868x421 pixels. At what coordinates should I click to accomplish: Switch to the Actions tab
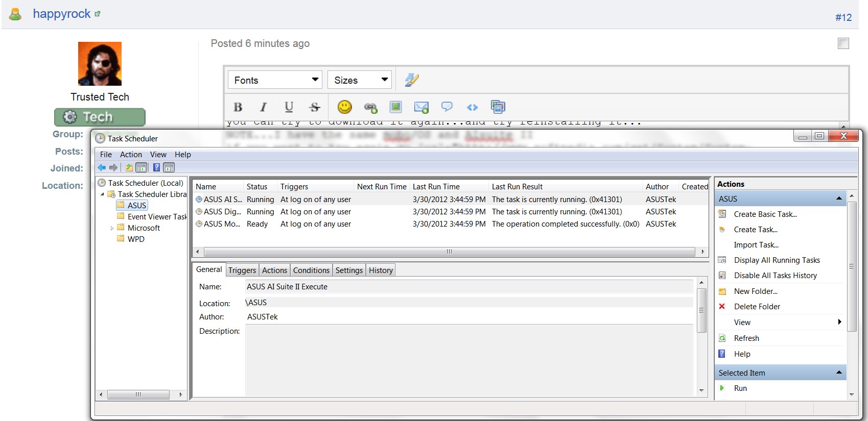[x=274, y=270]
